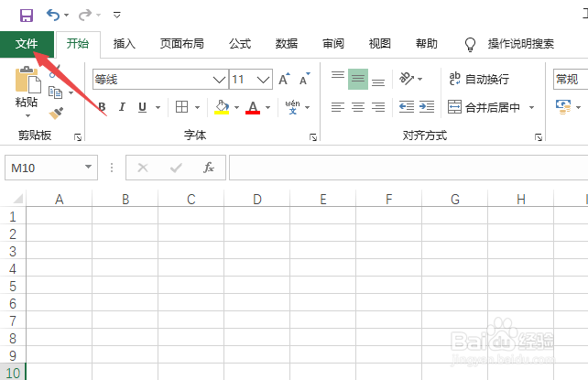
Task: Toggle Italic formatting
Action: click(x=122, y=107)
